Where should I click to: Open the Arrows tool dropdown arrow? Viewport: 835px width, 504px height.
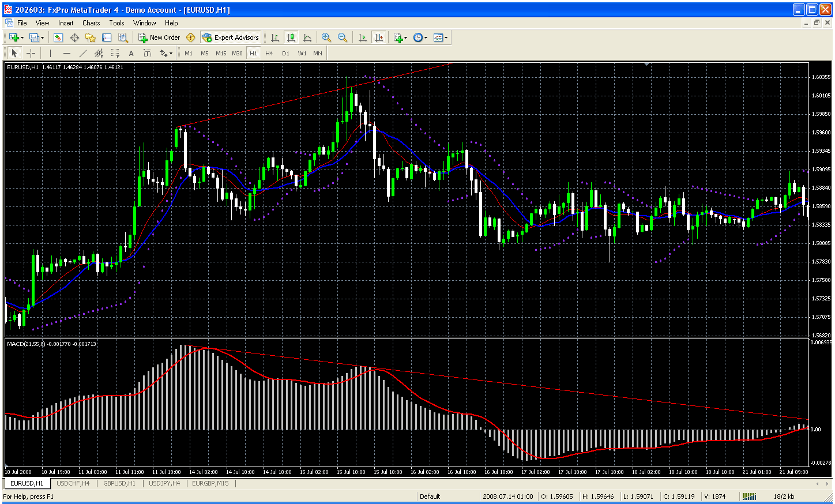click(x=171, y=53)
